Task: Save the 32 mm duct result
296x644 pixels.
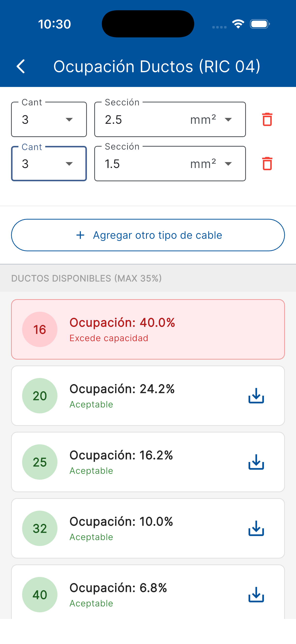Action: 256,528
